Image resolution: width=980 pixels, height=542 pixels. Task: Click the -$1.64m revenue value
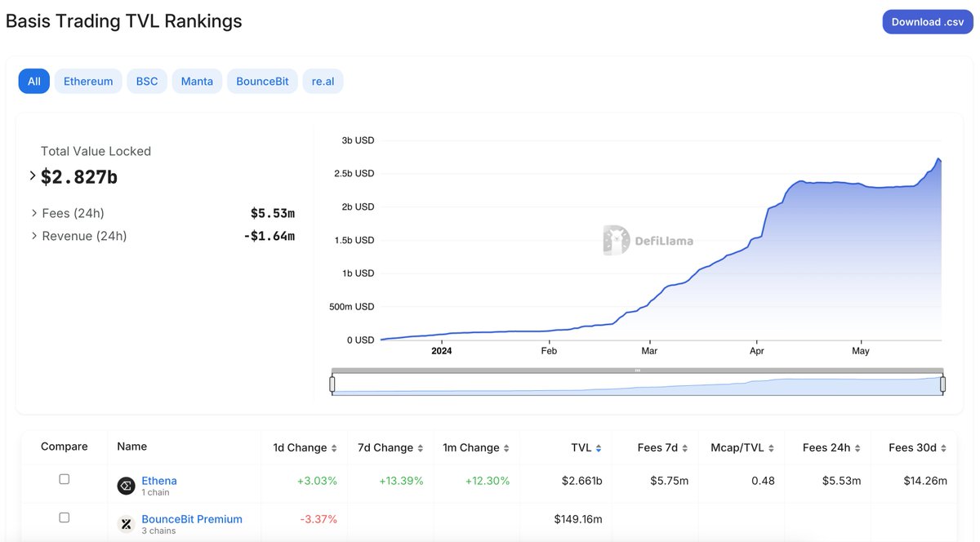(269, 236)
